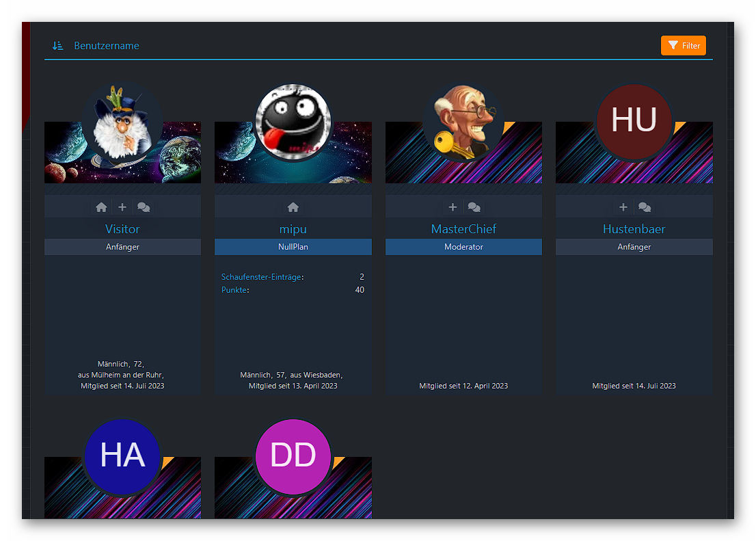Click the Punkte link on mipu's card

234,290
